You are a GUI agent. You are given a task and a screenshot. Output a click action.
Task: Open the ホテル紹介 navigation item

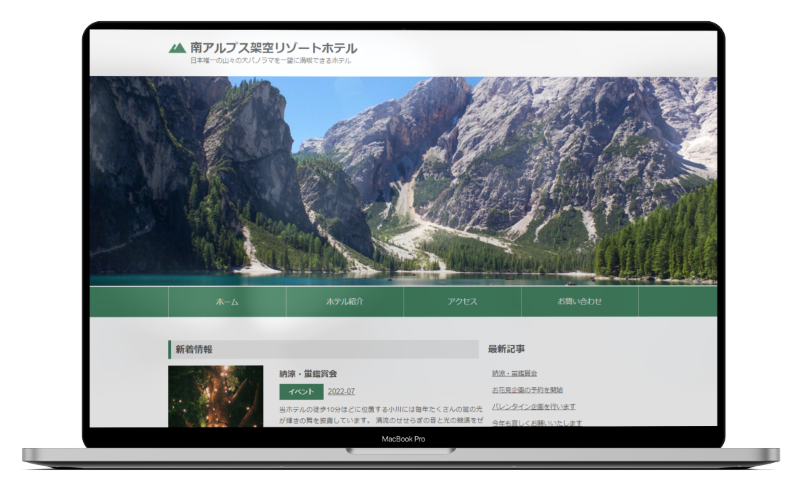(345, 301)
